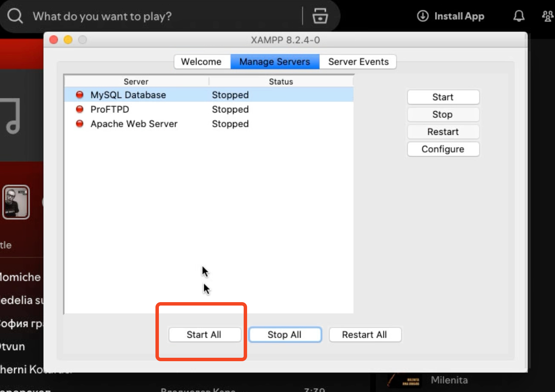Switch to the Welcome tab

click(201, 62)
